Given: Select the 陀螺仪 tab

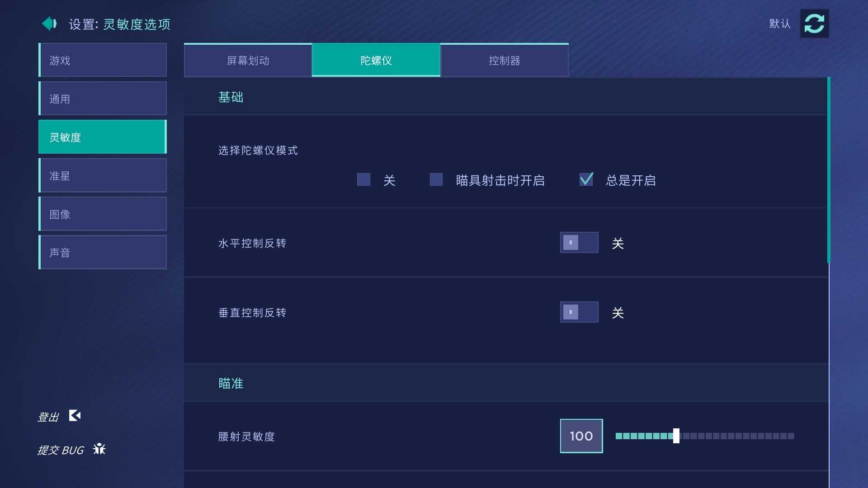Looking at the screenshot, I should (376, 61).
